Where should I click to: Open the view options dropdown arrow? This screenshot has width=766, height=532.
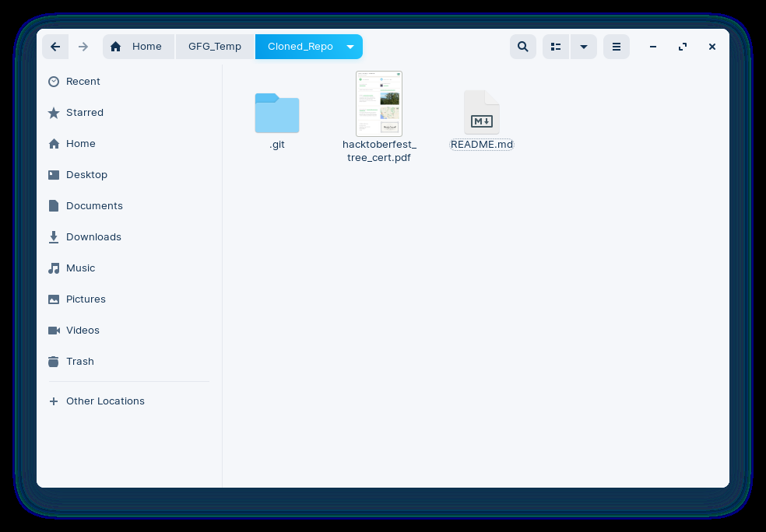[x=584, y=47]
